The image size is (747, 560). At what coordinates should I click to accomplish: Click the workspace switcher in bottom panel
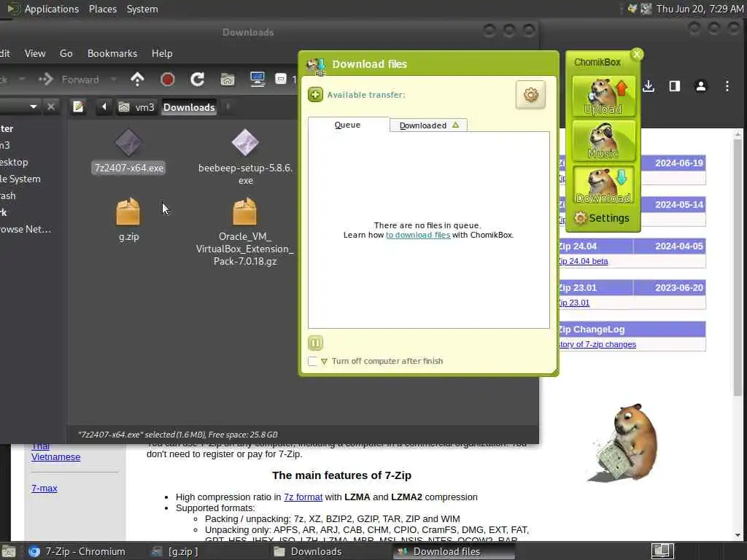click(662, 551)
